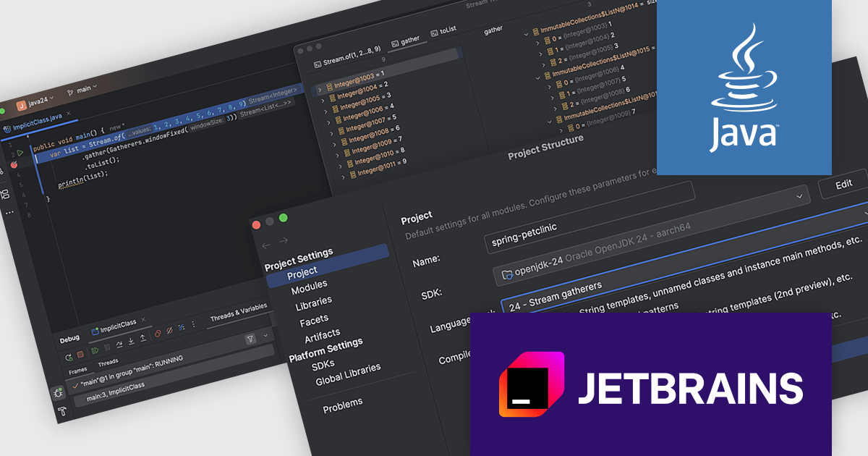Image resolution: width=868 pixels, height=456 pixels.
Task: Select Facets under Project Settings
Action: (314, 318)
